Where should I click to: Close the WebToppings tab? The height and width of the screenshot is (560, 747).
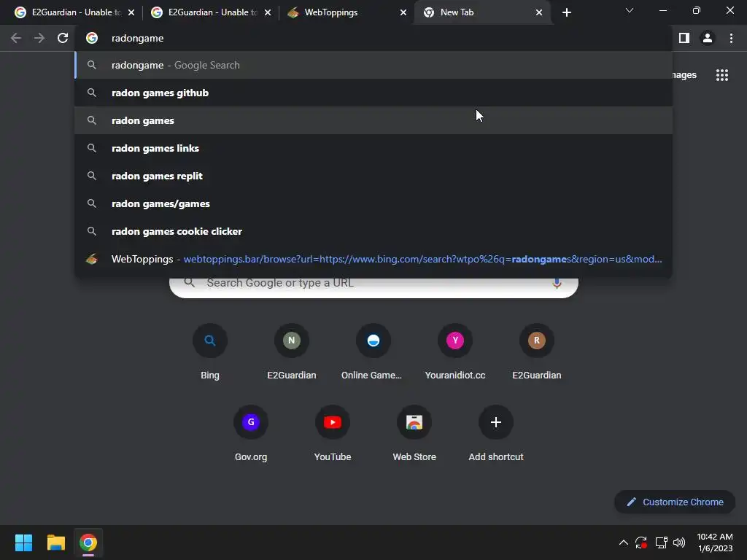click(x=403, y=12)
